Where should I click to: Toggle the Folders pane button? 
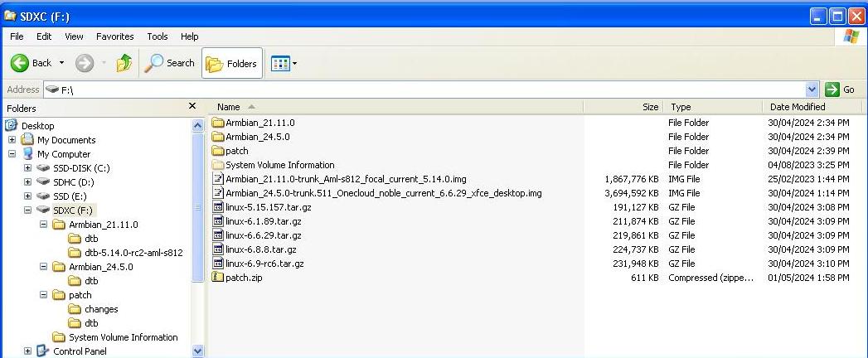(x=232, y=63)
